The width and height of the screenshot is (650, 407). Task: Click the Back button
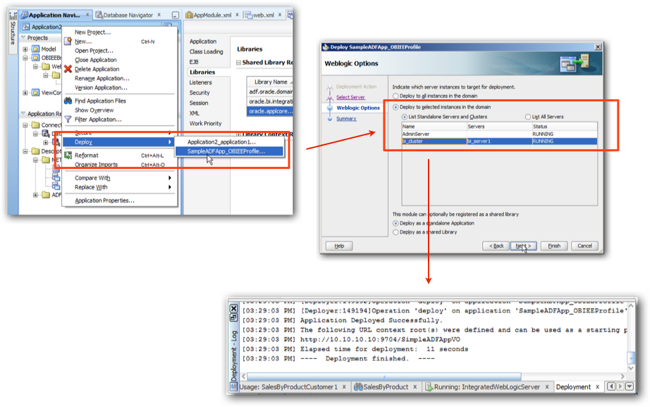(x=496, y=246)
